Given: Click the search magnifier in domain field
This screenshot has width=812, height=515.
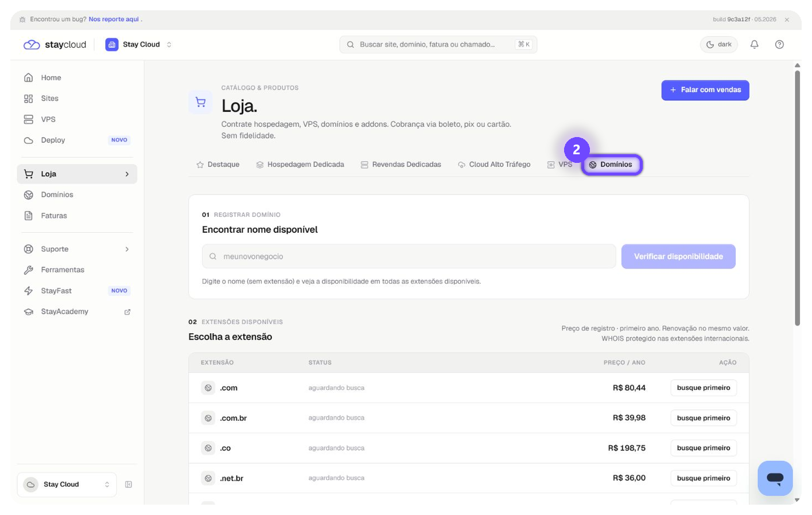Looking at the screenshot, I should point(213,256).
